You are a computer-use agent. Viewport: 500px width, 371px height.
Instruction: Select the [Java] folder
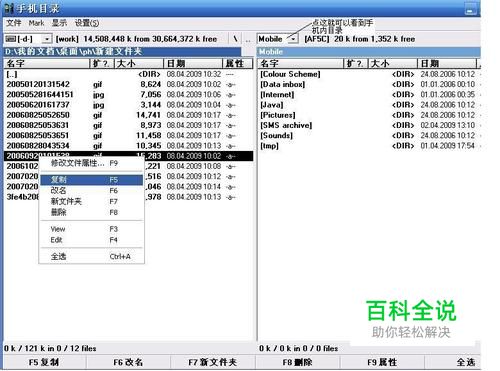pos(369,105)
